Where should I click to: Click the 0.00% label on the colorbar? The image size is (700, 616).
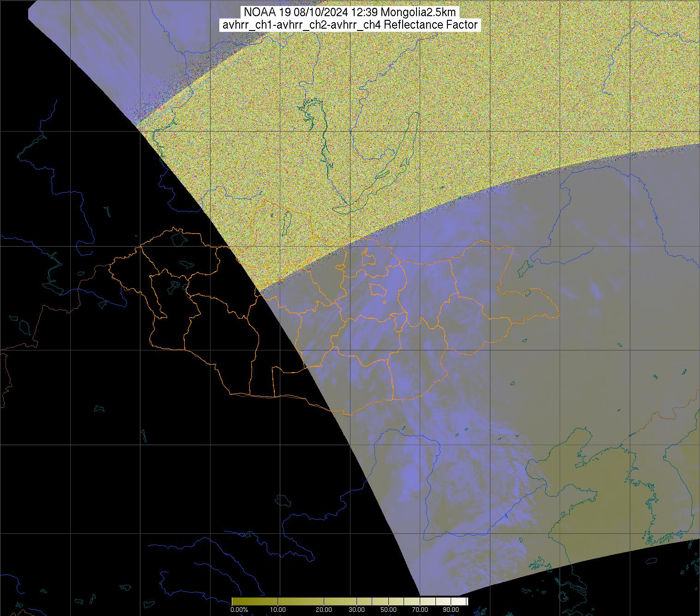click(x=239, y=610)
